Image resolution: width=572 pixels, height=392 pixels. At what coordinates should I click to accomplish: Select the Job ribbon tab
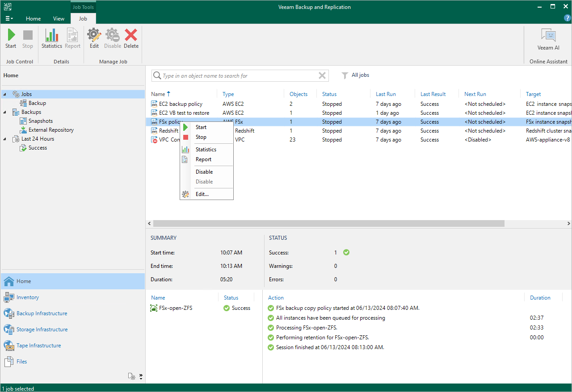coord(83,18)
